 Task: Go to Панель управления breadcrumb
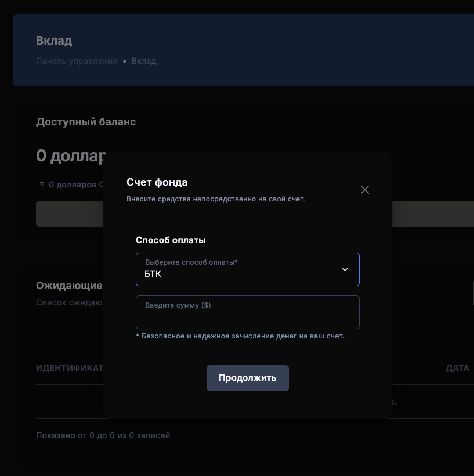pyautogui.click(x=77, y=61)
